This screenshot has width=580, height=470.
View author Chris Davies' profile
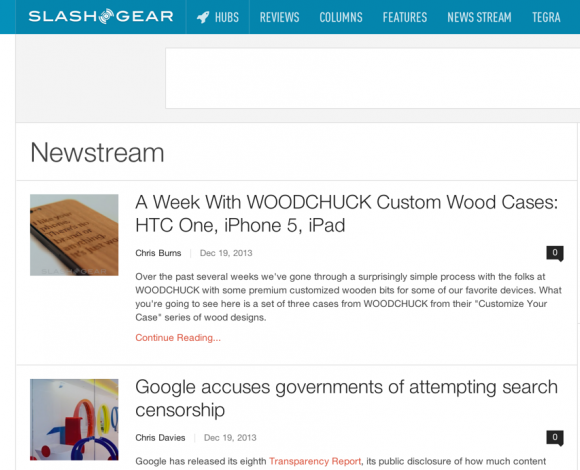(x=160, y=437)
